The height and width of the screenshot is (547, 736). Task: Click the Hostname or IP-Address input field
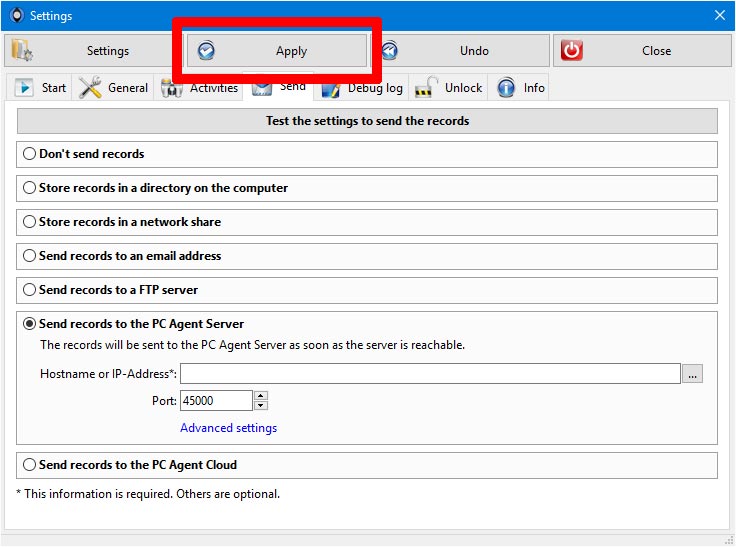tap(430, 374)
